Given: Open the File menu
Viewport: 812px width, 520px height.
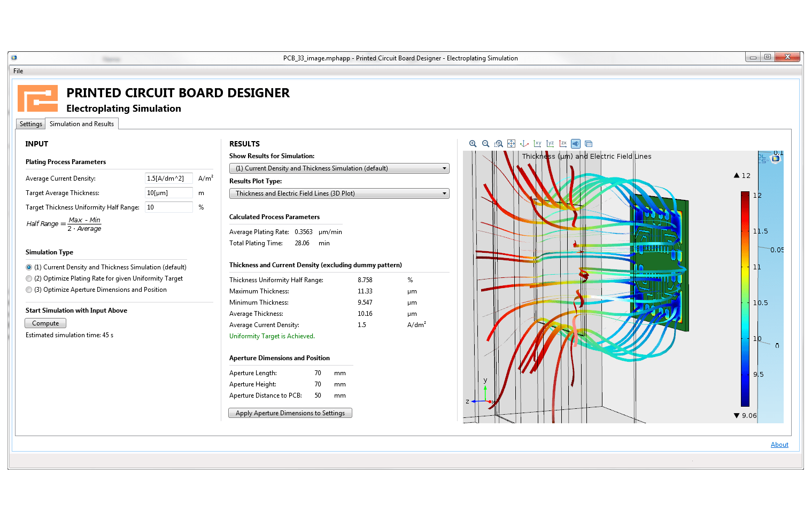Looking at the screenshot, I should [18, 71].
